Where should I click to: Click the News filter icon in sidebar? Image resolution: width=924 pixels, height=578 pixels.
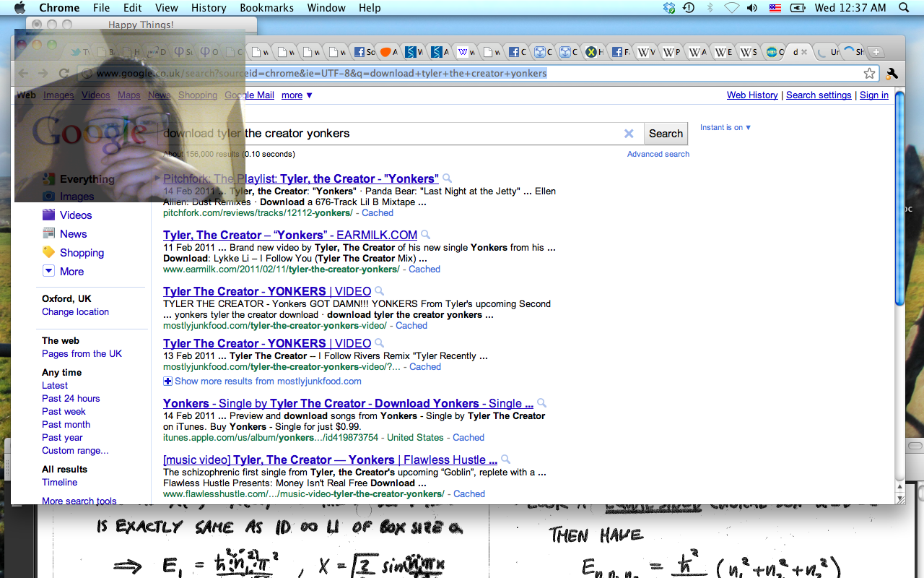[x=48, y=233]
